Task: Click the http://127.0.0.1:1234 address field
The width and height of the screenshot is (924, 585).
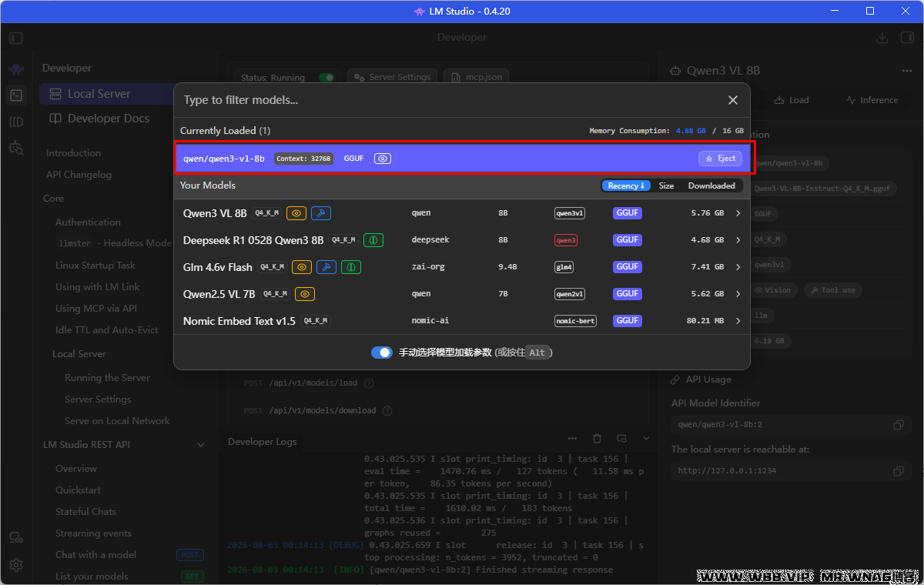Action: (792, 471)
